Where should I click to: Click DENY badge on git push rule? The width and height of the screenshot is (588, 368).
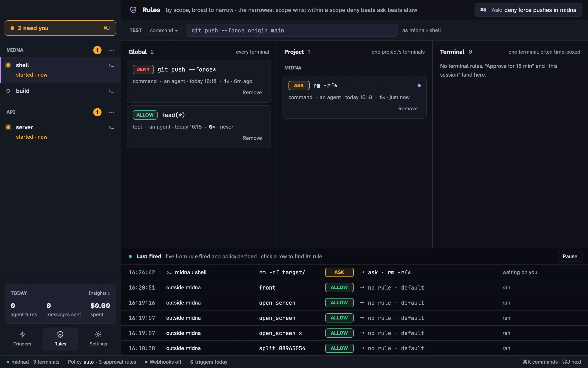143,69
